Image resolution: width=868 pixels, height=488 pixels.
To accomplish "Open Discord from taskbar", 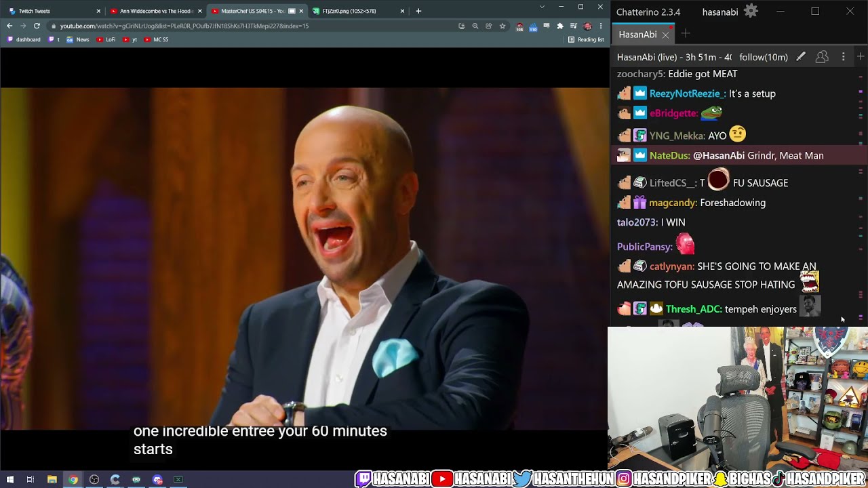I will point(157,479).
